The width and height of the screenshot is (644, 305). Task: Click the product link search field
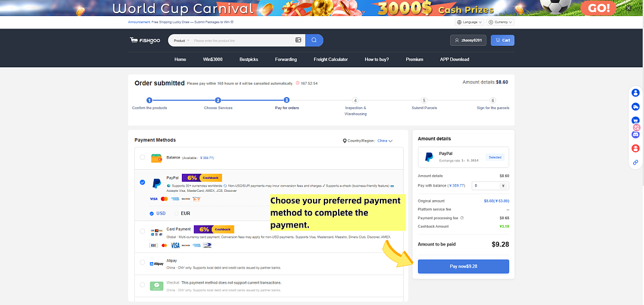point(243,41)
